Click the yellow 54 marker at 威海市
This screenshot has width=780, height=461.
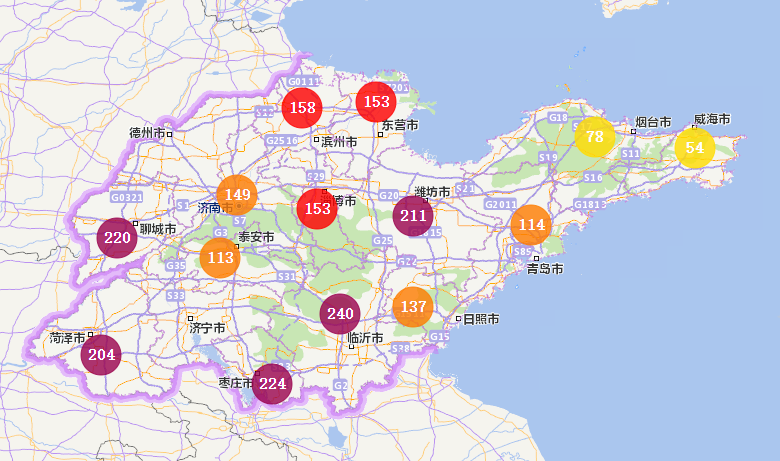click(x=694, y=148)
